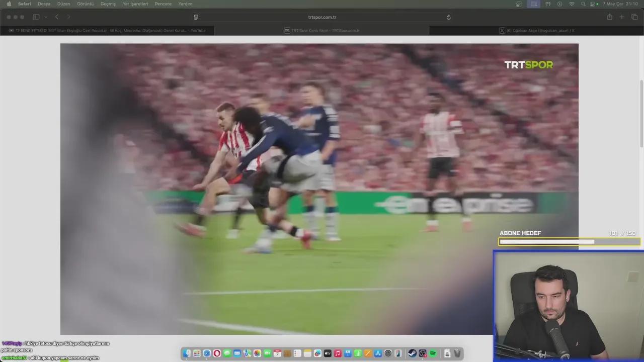Select the TRT Spor Canlı Yayın tab
This screenshot has width=644, height=362.
pyautogui.click(x=322, y=30)
